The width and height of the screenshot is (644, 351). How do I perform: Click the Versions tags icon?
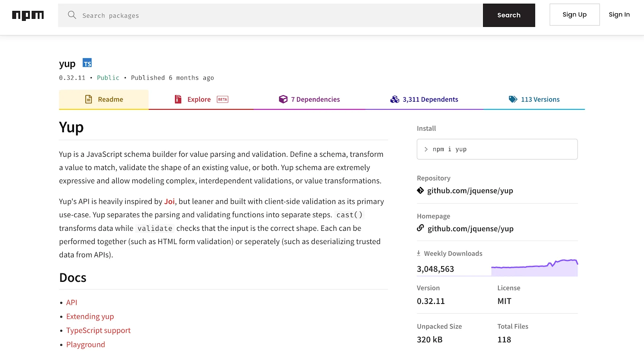513,99
